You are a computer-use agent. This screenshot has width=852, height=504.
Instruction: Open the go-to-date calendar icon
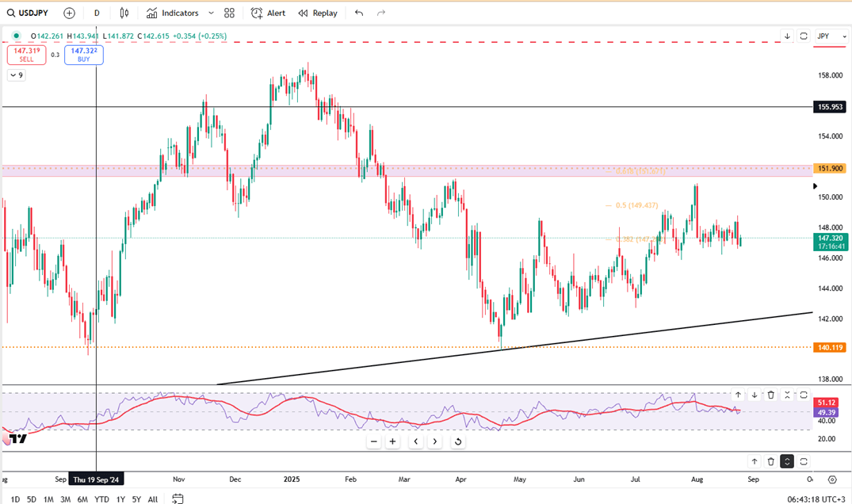pyautogui.click(x=178, y=498)
